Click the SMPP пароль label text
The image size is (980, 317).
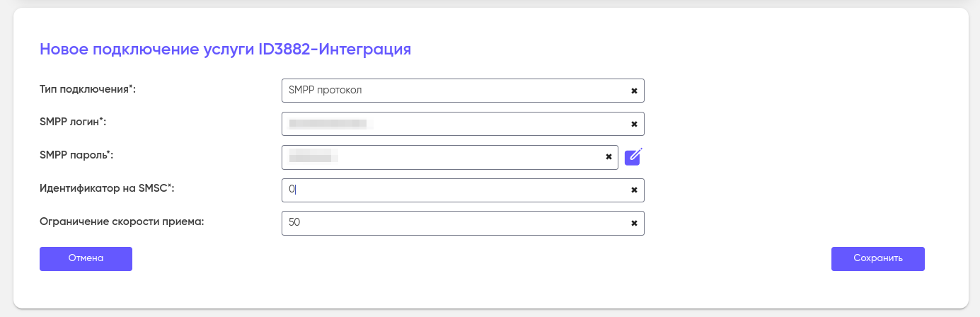pyautogui.click(x=76, y=155)
